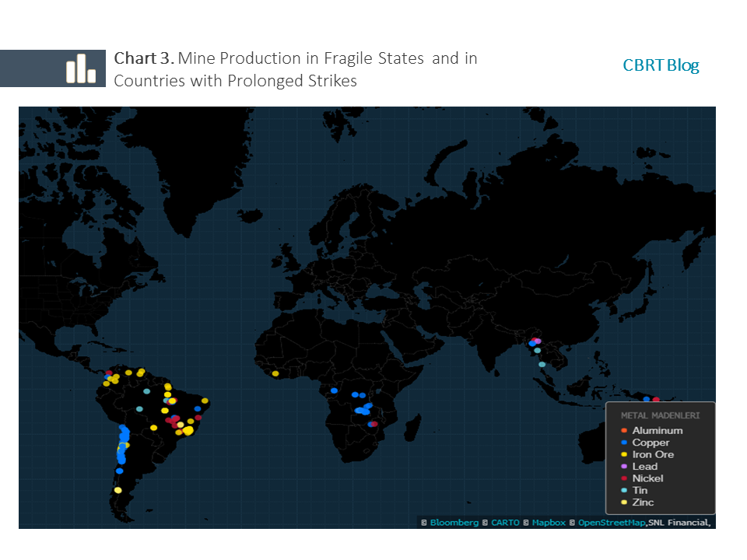The height and width of the screenshot is (560, 747).
Task: Click the METAL MADENLERI legend title
Action: tap(660, 415)
